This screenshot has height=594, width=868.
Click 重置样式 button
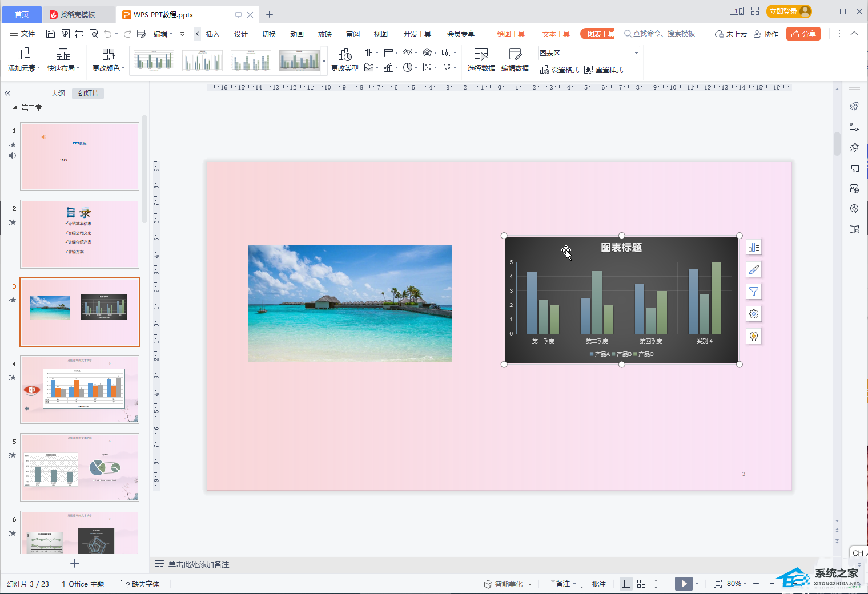point(604,70)
